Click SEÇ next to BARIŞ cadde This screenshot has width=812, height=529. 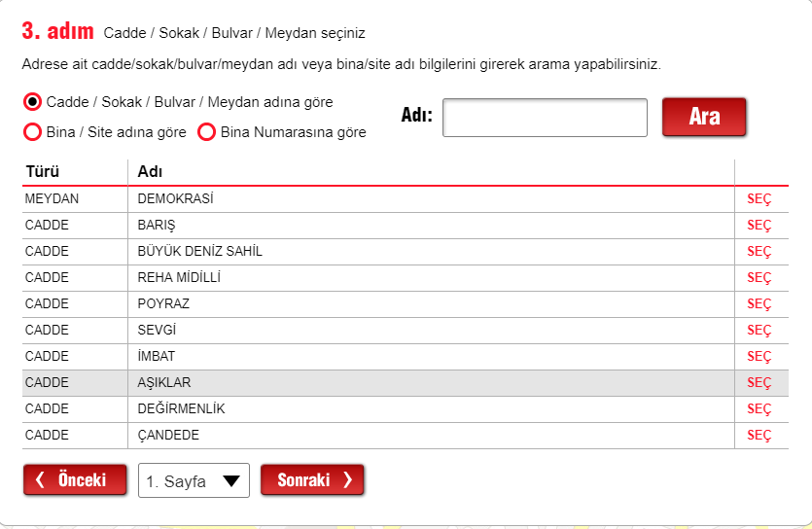(759, 226)
